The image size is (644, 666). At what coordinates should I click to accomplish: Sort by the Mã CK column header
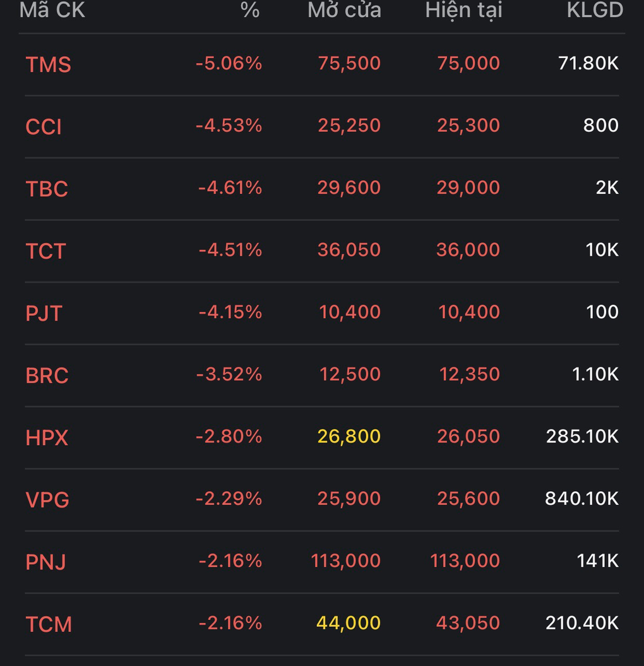pyautogui.click(x=52, y=10)
